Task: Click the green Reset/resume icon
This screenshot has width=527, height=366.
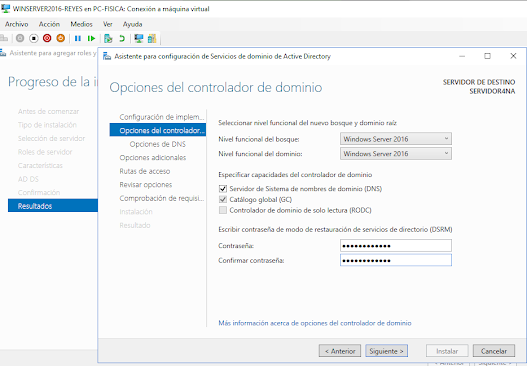Action: [x=91, y=38]
